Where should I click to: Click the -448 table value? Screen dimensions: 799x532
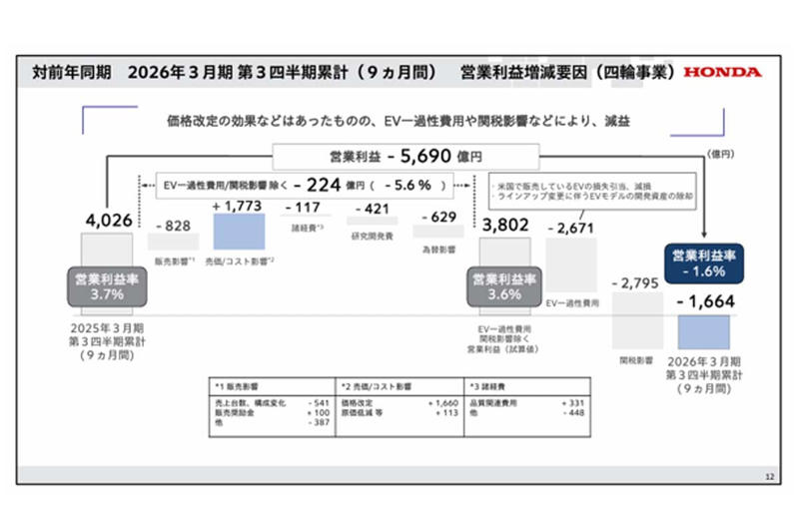[x=573, y=412]
